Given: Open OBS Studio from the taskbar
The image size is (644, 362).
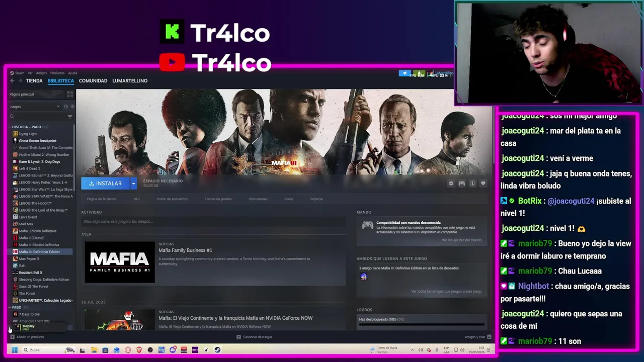Looking at the screenshot, I should point(150,350).
